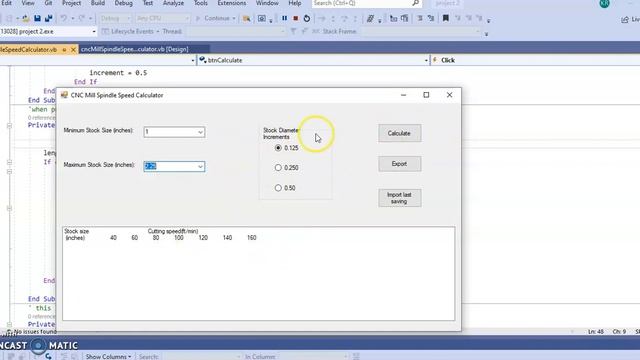Click the 'No issues found' status text
Image resolution: width=640 pixels, height=360 pixels.
[35, 332]
